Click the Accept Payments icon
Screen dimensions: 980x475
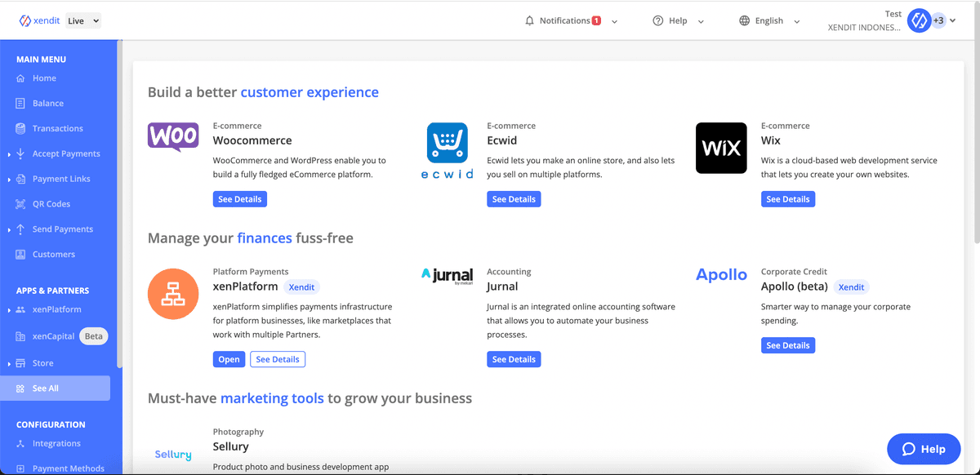click(x=20, y=153)
